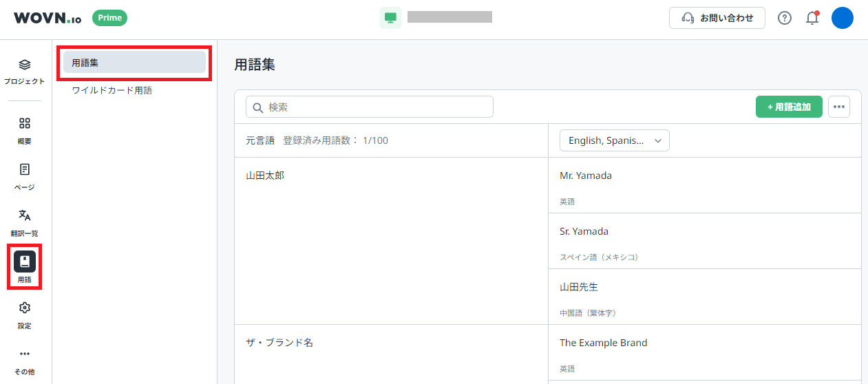868x384 pixels.
Task: Click the 用語 glossary book icon
Action: (25, 262)
